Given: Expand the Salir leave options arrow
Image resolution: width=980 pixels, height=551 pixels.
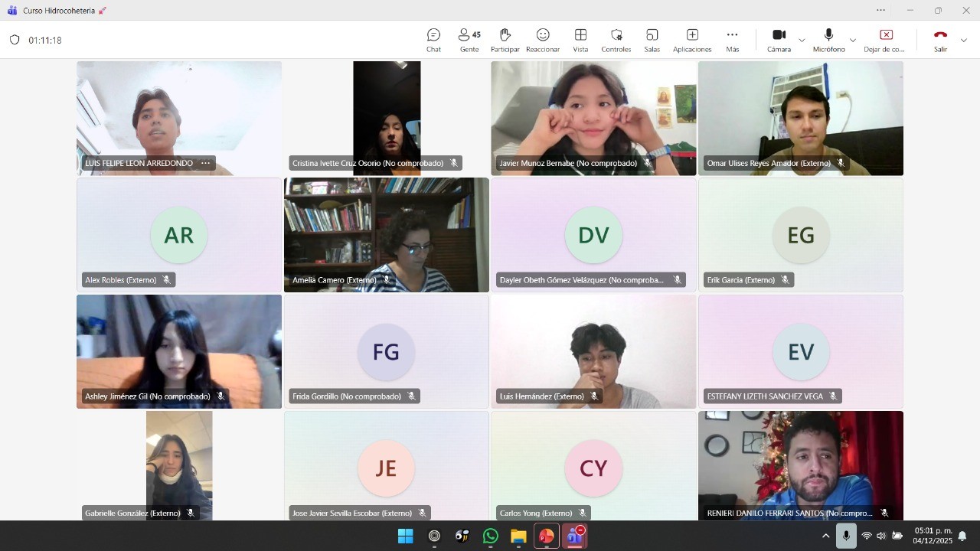Looking at the screenshot, I should click(x=963, y=40).
